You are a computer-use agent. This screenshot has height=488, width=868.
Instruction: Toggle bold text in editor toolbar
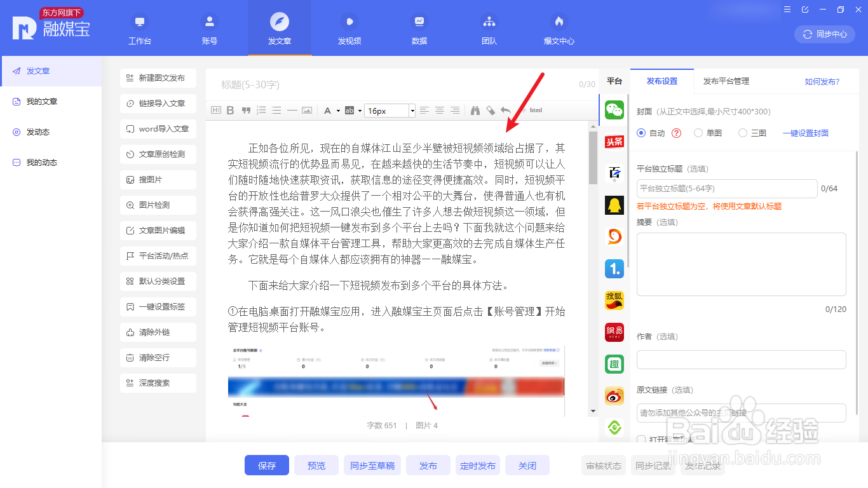click(231, 111)
